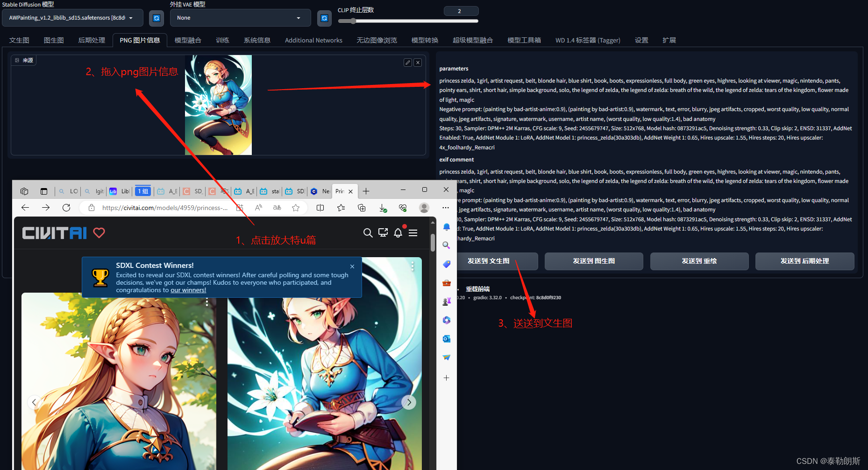The image size is (868, 470).
Task: Open Civitai search
Action: click(368, 233)
